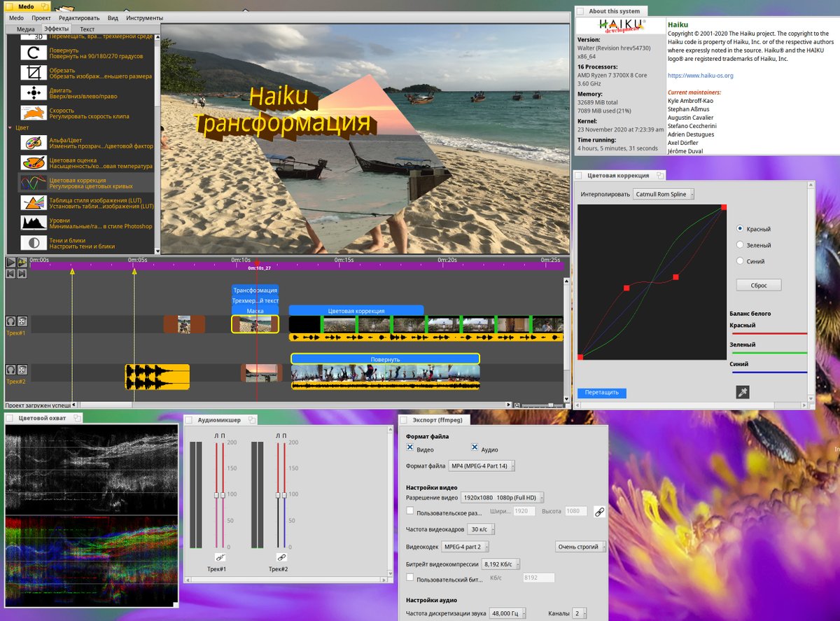Mute Трек#2 audio with the headphones icon
840x621 pixels.
coord(11,369)
